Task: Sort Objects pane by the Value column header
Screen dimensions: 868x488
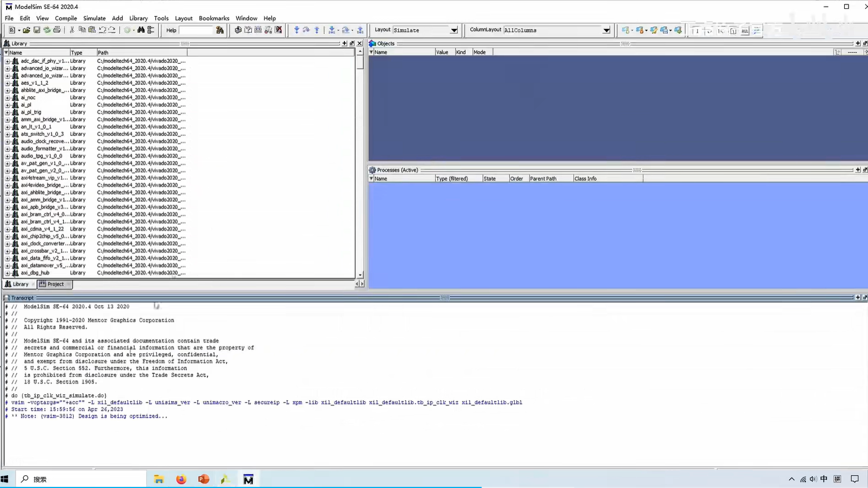Action: 444,52
